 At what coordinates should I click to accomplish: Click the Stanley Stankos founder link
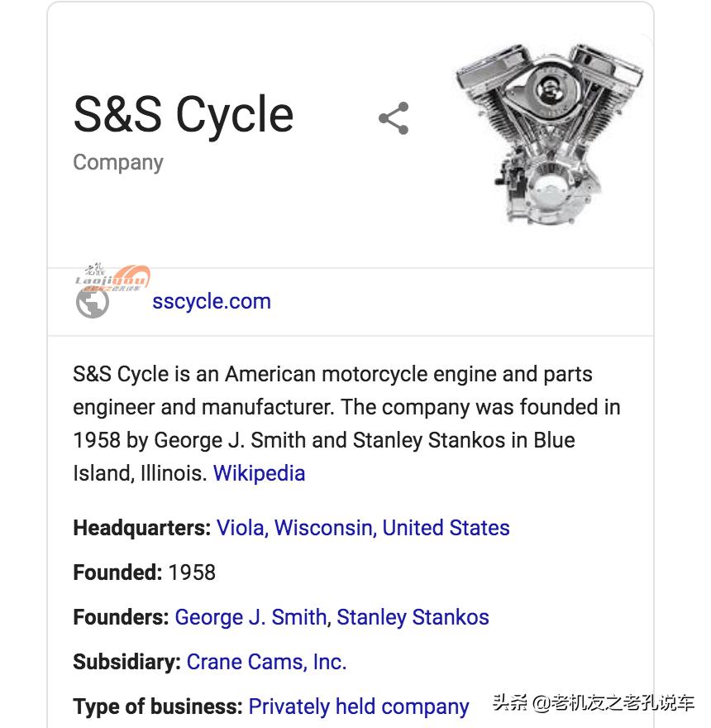click(x=413, y=617)
